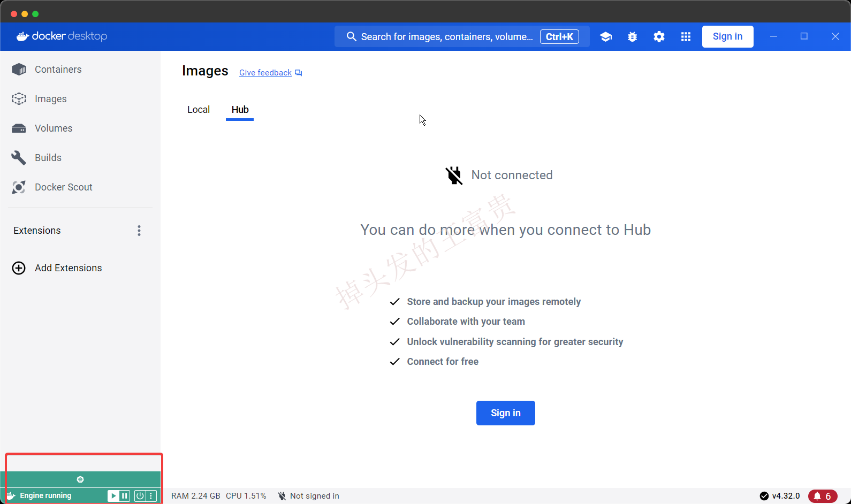851x504 pixels.
Task: Open the Learning center graduation cap icon
Action: (x=606, y=36)
